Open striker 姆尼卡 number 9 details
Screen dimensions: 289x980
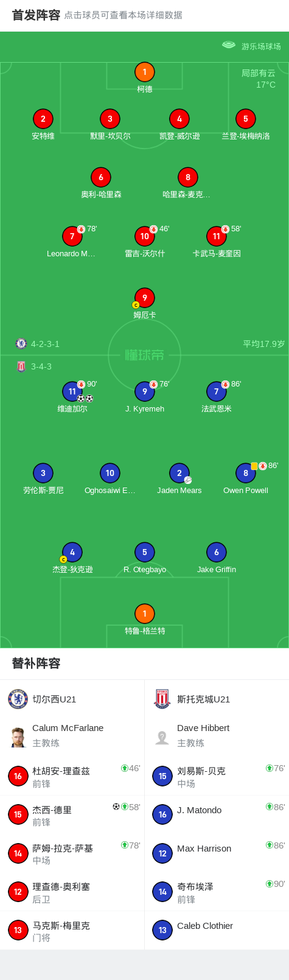click(x=144, y=298)
